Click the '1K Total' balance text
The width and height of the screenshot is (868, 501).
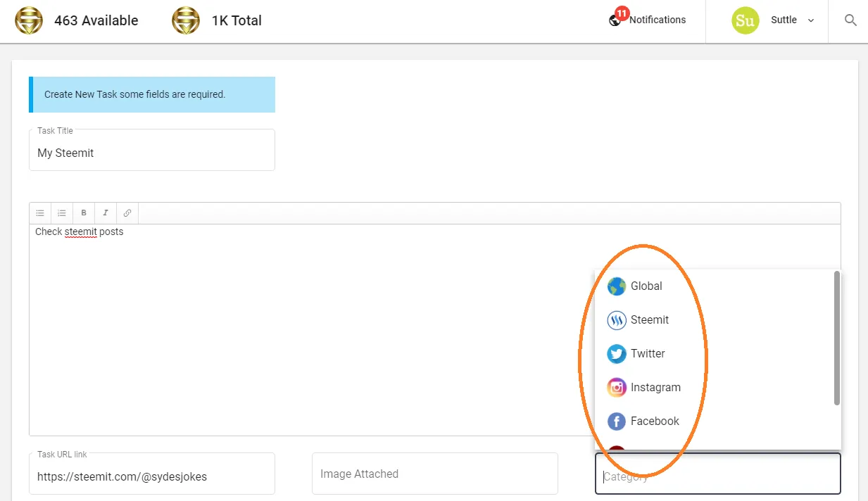(x=237, y=20)
